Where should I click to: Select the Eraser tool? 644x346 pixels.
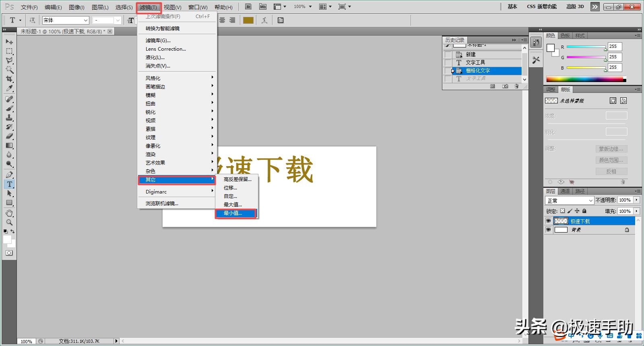9,136
